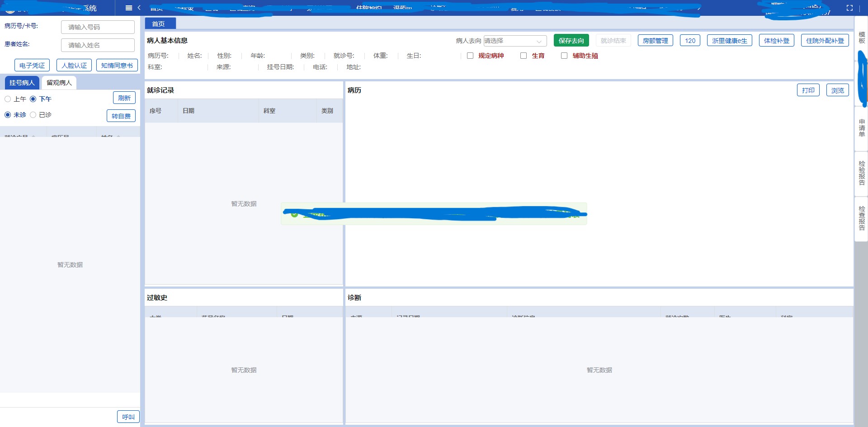Enable the 辅助生殖 checkbox

coord(564,56)
